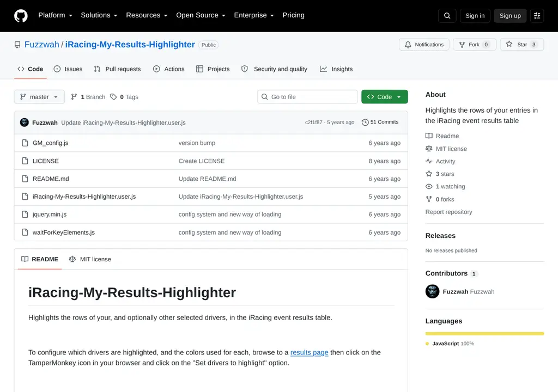The height and width of the screenshot is (392, 558).
Task: Open the appearance settings icon beside Sign up
Action: pos(537,16)
